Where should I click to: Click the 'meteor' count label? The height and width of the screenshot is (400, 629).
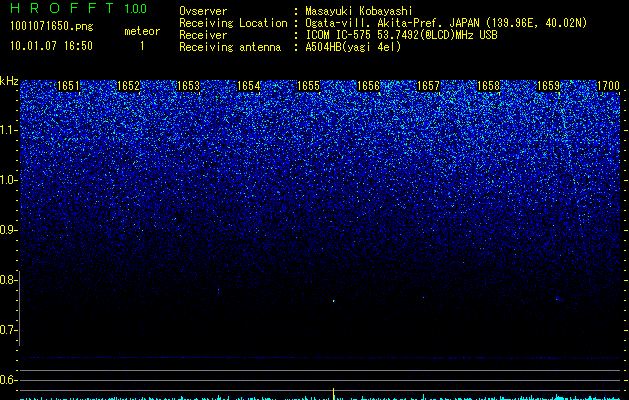pyautogui.click(x=142, y=31)
